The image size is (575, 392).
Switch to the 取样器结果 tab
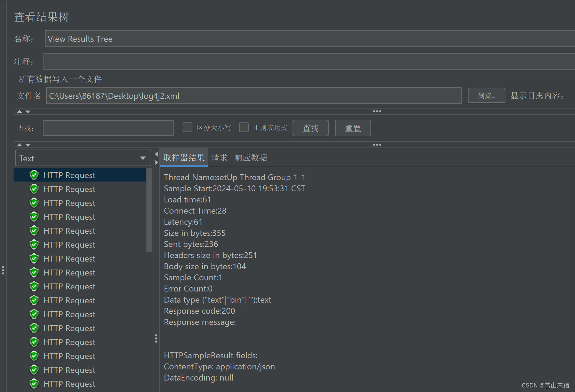[184, 158]
